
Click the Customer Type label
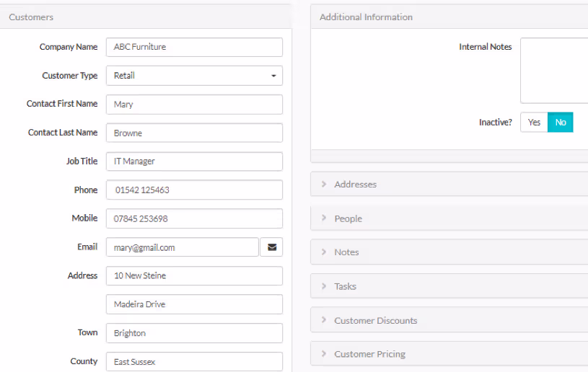pyautogui.click(x=70, y=76)
